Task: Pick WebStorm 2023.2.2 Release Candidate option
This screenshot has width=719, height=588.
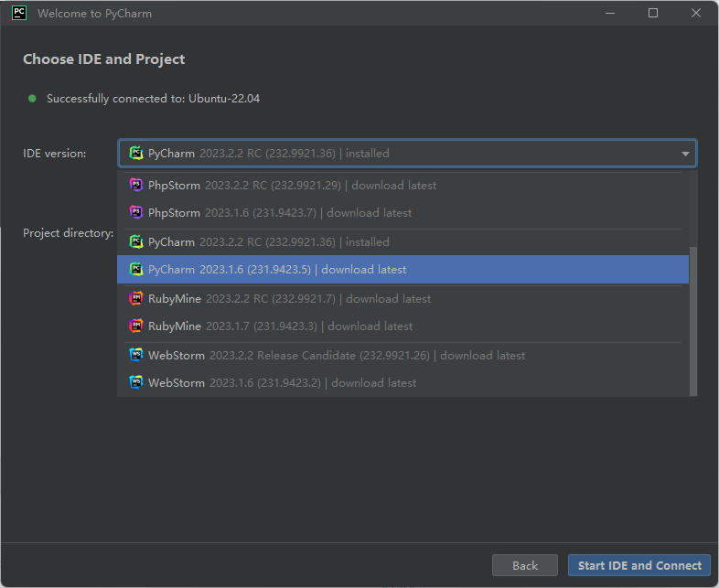Action: pyautogui.click(x=403, y=355)
